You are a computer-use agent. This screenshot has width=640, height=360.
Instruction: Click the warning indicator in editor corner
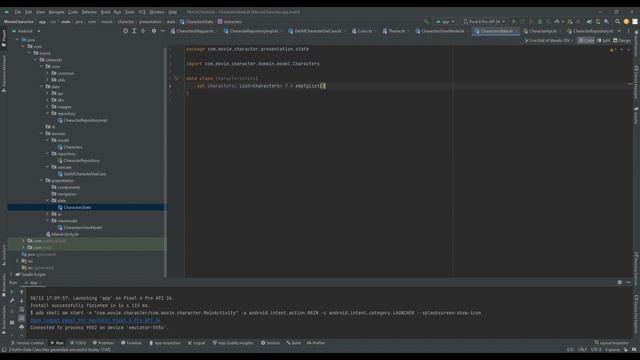[613, 50]
